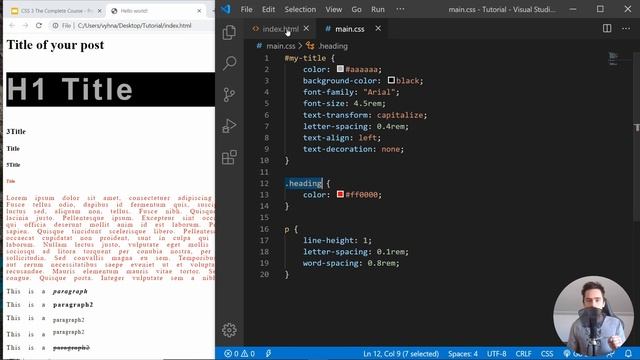640x360 pixels.
Task: Open the File menu
Action: point(246,9)
